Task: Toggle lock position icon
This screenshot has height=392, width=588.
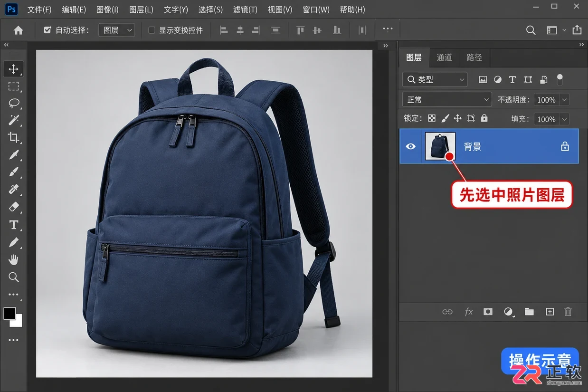Action: 458,118
